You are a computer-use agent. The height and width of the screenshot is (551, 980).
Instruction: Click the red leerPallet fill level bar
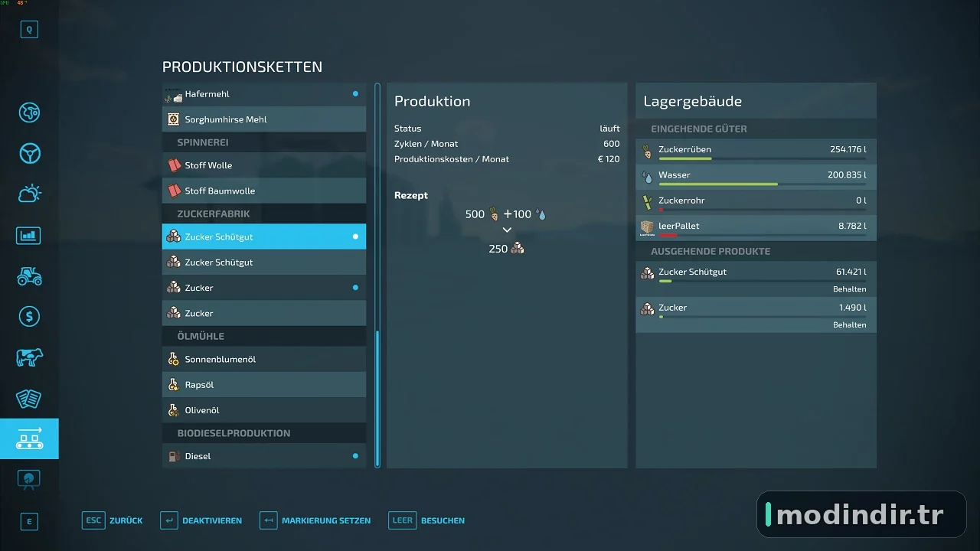tap(763, 236)
